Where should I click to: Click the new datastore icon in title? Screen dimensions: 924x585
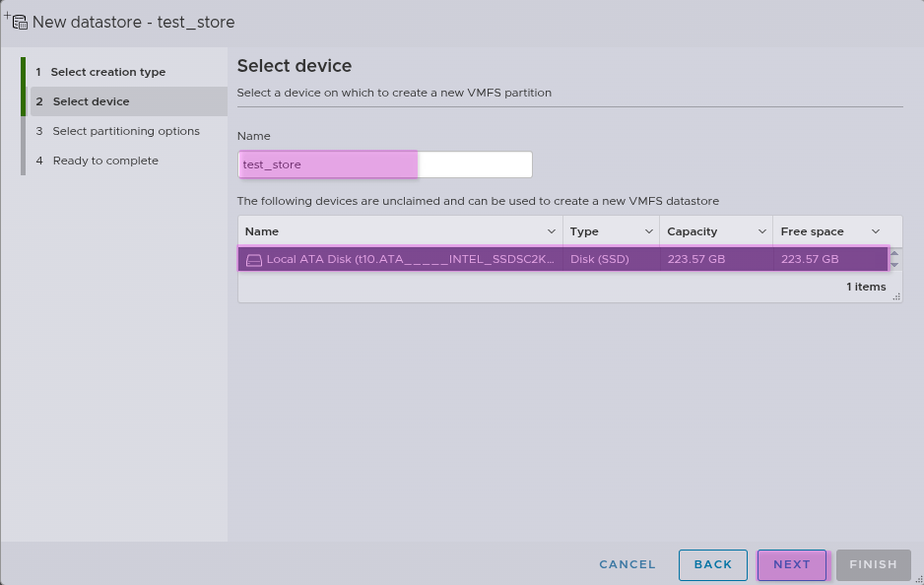click(16, 21)
